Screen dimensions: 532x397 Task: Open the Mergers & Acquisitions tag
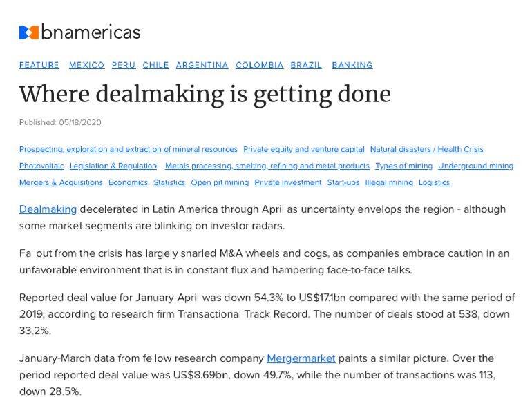[61, 182]
